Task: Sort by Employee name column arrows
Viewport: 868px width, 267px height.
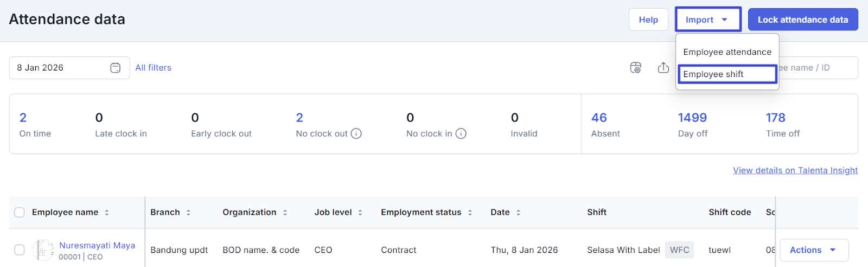Action: pos(107,213)
